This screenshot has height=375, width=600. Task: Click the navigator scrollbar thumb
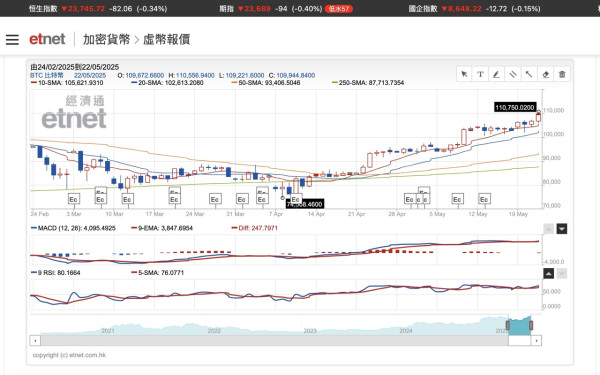[520, 340]
